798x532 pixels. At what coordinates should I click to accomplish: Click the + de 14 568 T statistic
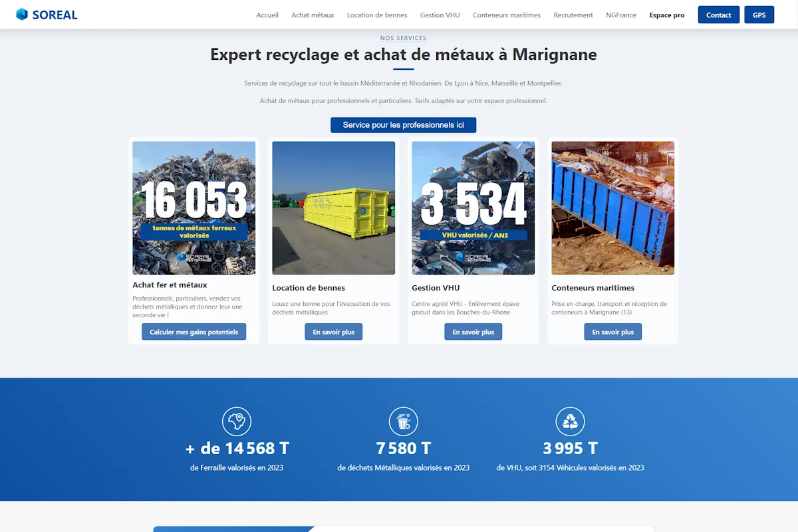coord(237,448)
